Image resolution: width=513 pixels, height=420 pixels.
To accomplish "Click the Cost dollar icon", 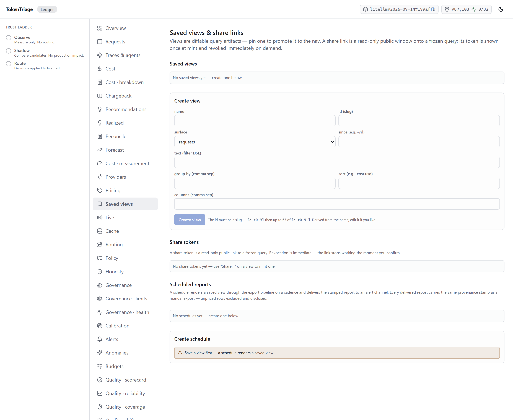I will tap(100, 69).
